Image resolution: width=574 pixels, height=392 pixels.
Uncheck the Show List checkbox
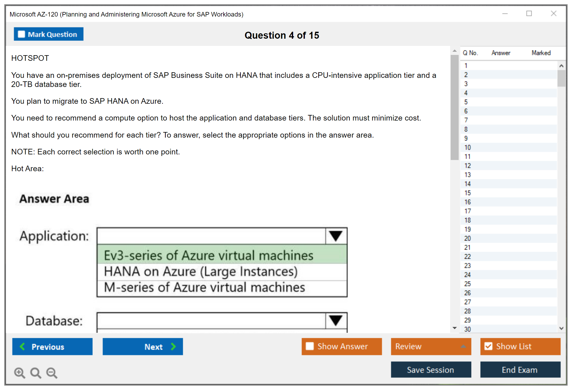pyautogui.click(x=488, y=346)
